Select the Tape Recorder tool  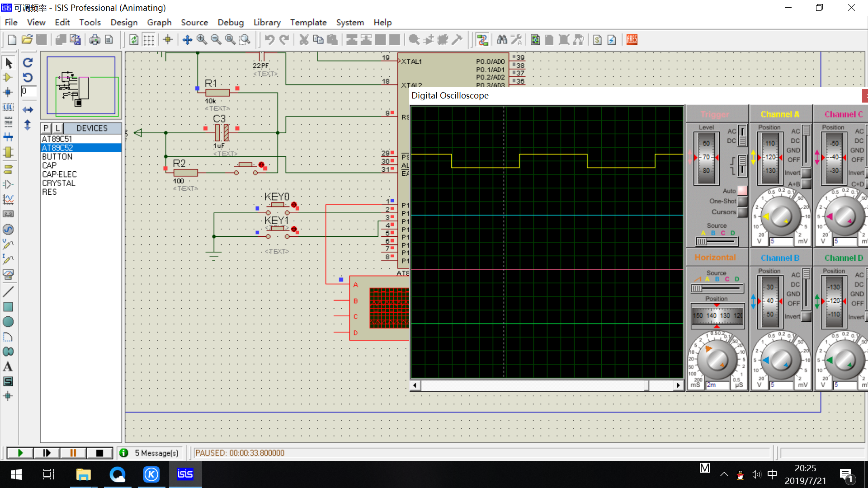(x=8, y=214)
